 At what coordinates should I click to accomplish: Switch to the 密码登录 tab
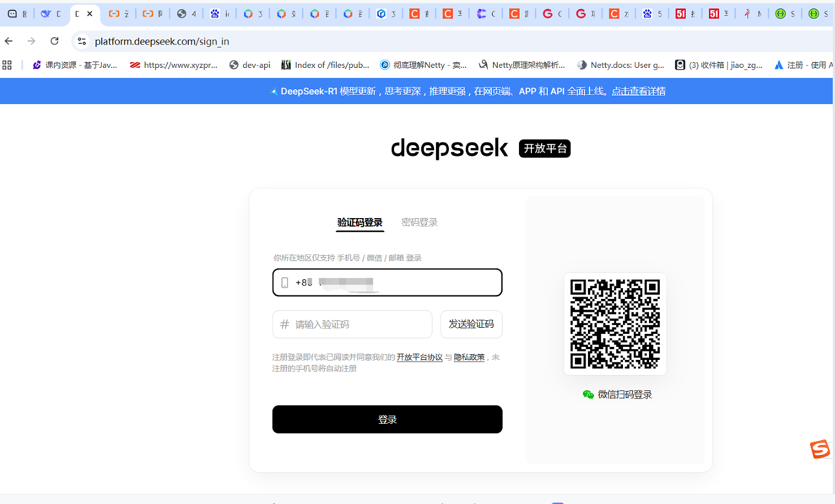coord(419,223)
